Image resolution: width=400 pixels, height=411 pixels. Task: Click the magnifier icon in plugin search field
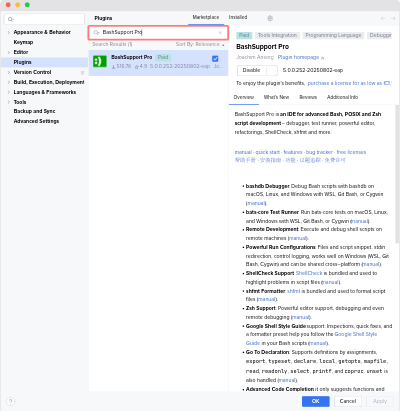(96, 32)
